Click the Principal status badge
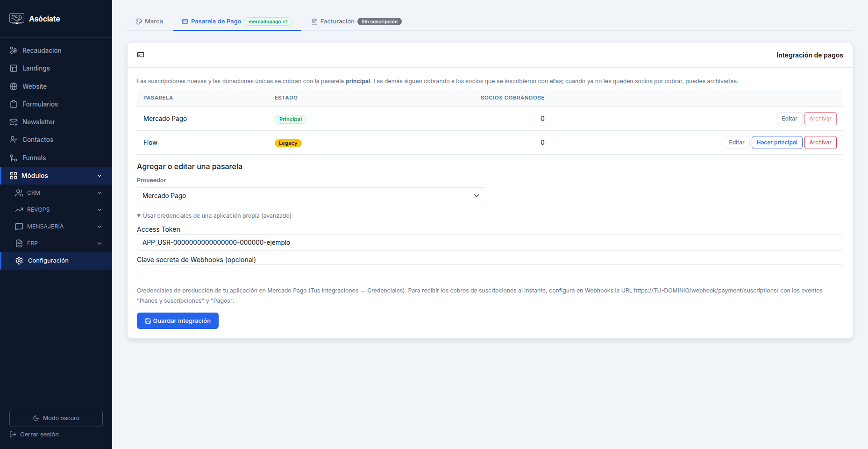The image size is (868, 449). click(x=291, y=119)
